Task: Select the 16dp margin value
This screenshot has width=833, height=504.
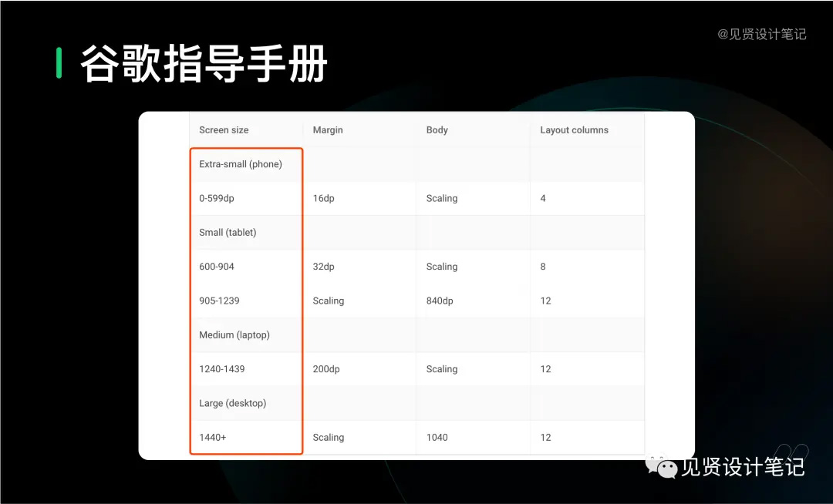Action: [323, 198]
